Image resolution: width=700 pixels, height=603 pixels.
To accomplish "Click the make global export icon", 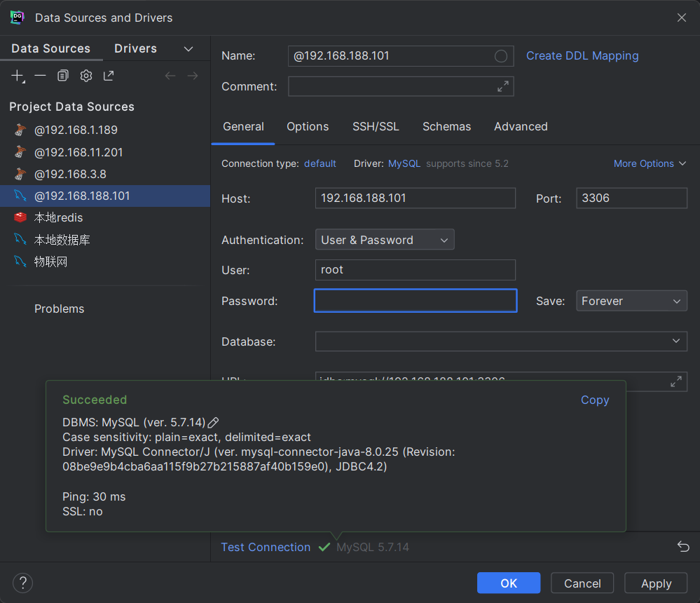I will point(109,76).
